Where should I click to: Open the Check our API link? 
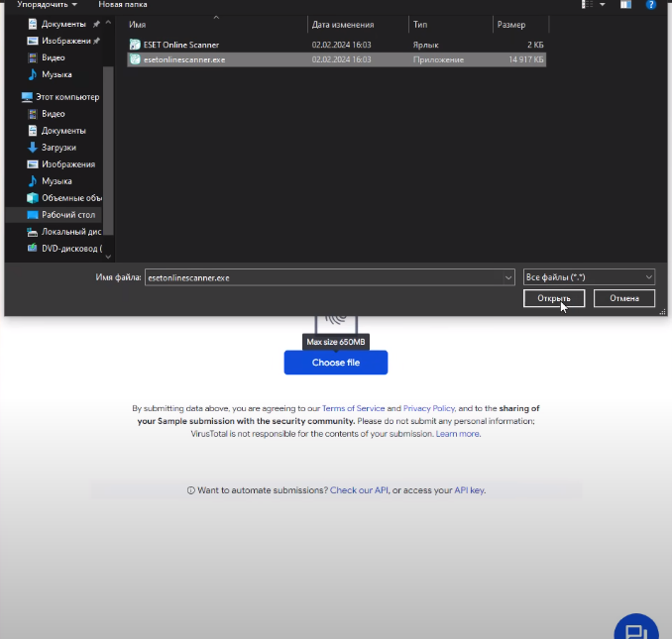click(359, 490)
